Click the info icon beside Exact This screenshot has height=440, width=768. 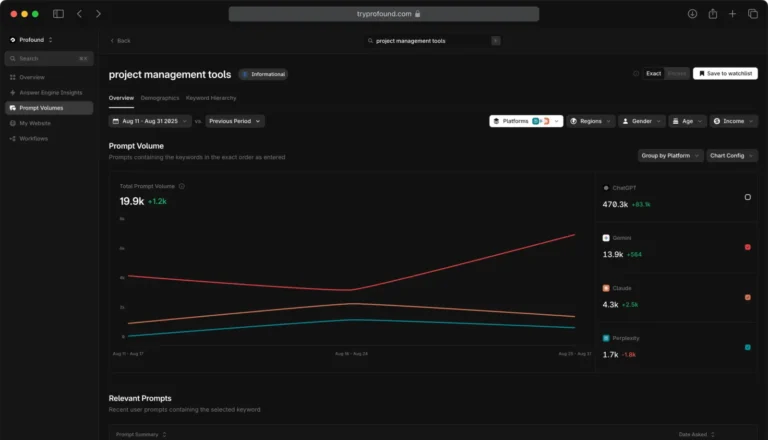point(636,73)
